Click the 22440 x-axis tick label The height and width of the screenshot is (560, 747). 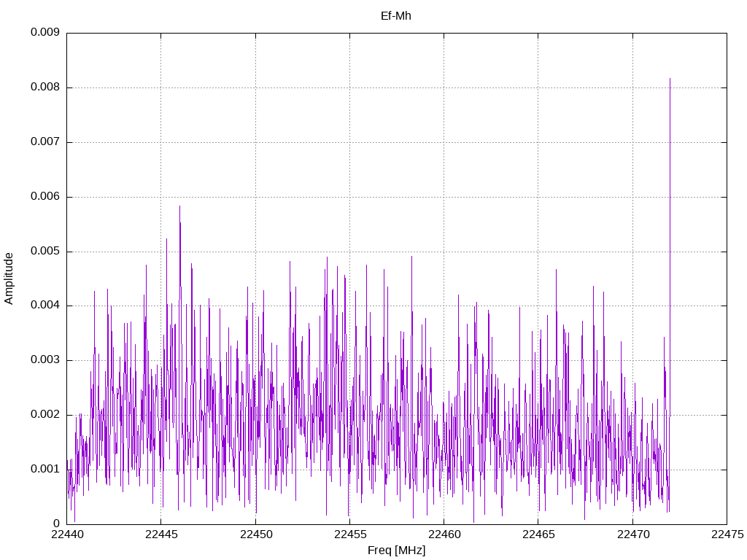click(67, 534)
